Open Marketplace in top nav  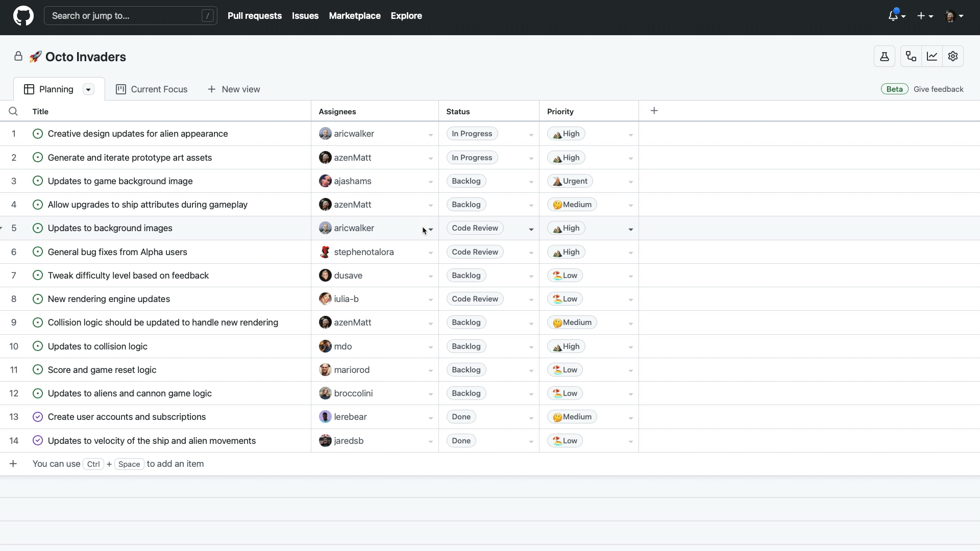[355, 16]
